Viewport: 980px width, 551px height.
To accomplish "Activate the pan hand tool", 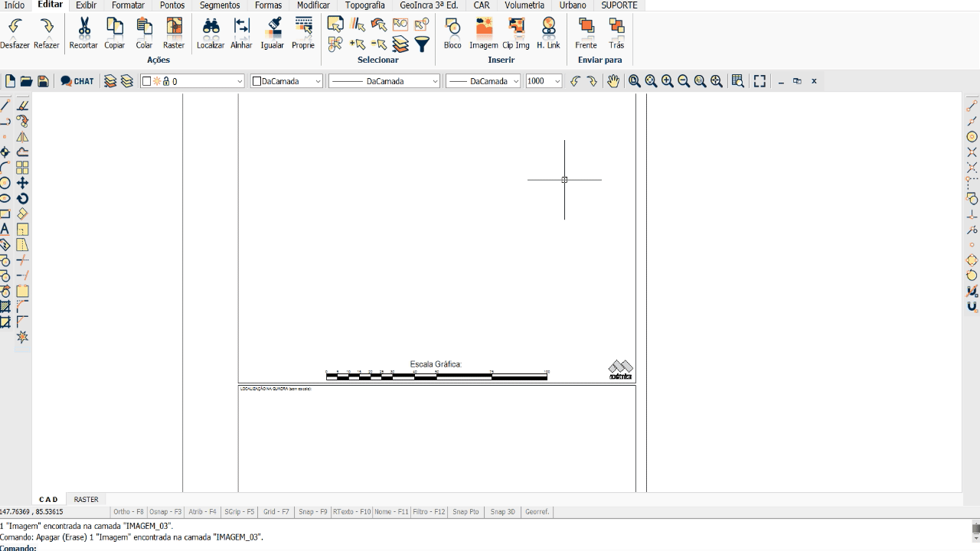I will click(613, 81).
